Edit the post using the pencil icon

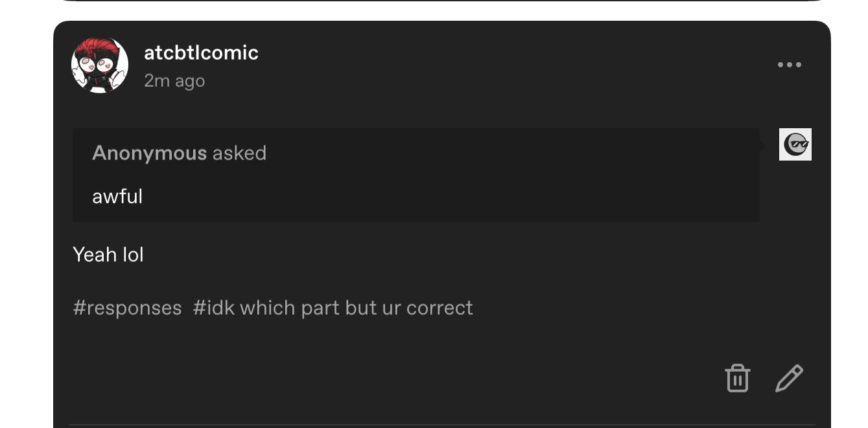(789, 378)
